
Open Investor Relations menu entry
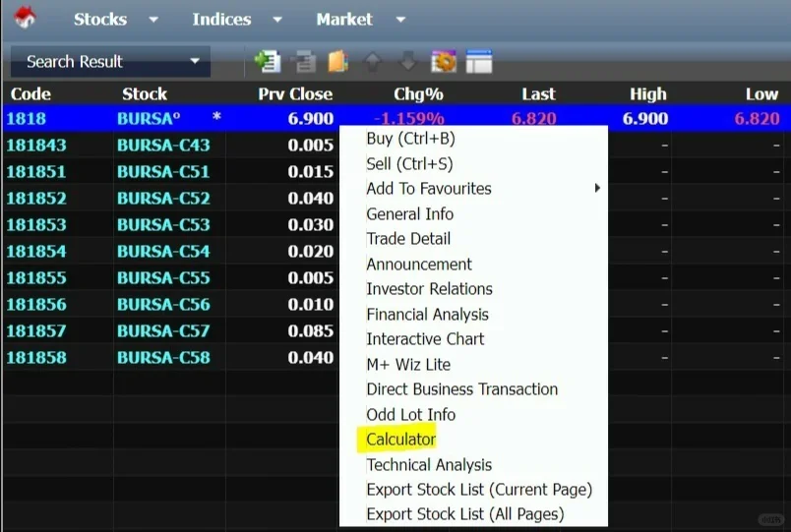coord(429,289)
